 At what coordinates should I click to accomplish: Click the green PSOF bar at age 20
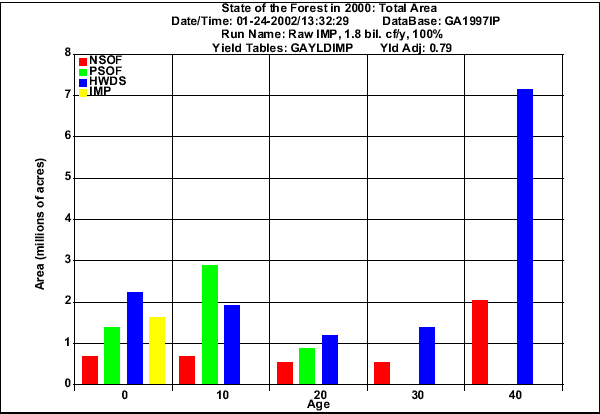click(307, 365)
